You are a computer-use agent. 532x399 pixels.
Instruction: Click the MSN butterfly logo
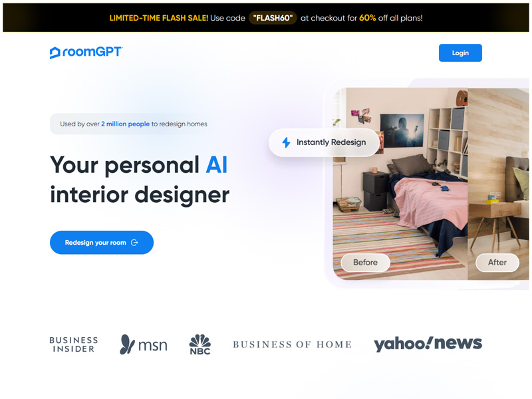[144, 344]
